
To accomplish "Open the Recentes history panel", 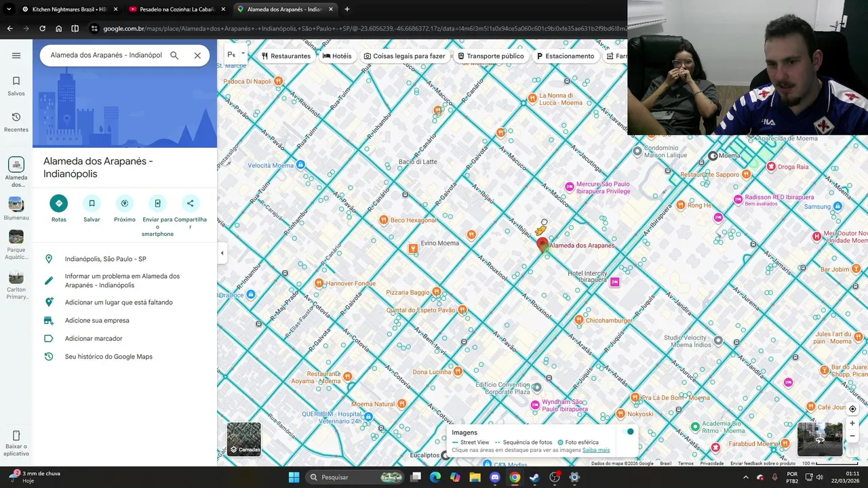I will [x=16, y=122].
